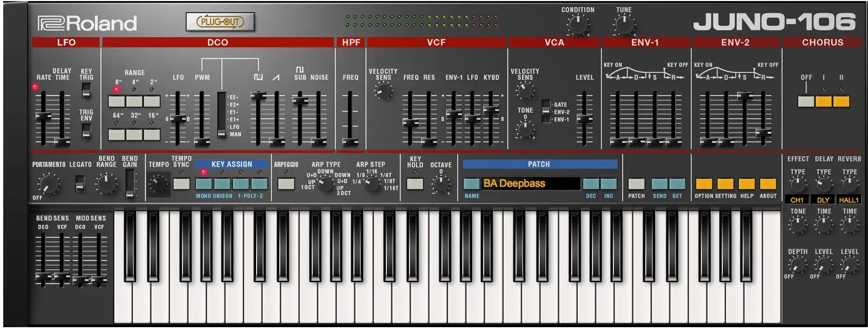Screen dimensions: 868x333
Task: Click the VCF ENV-1 slider handle
Action: (454, 114)
